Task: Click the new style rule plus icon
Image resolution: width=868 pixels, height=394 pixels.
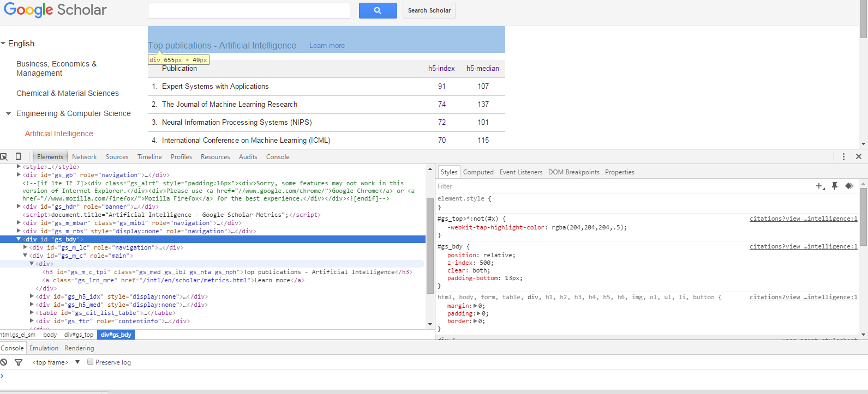Action: (819, 186)
